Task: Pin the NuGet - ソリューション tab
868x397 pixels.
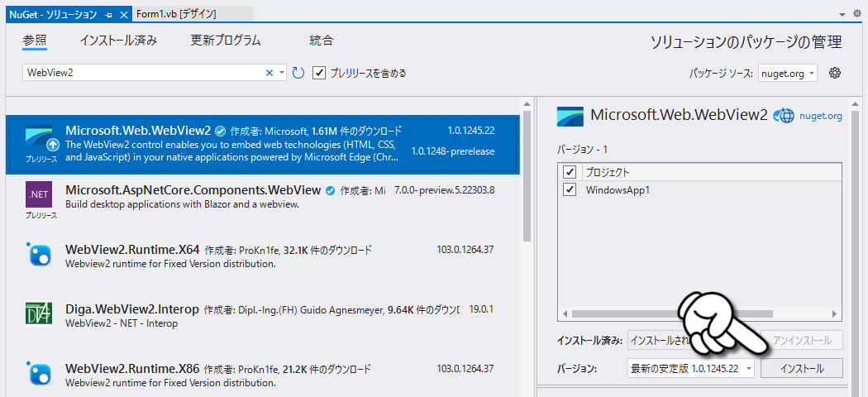Action: coord(108,14)
